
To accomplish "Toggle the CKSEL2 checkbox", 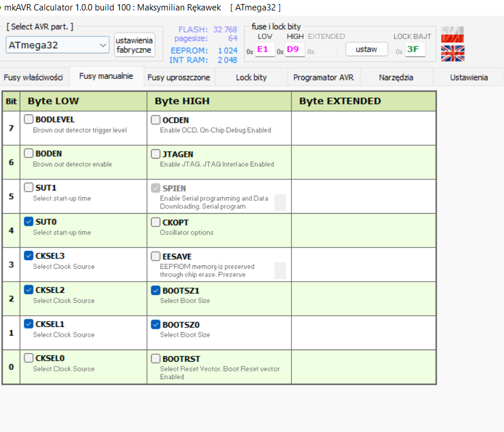I will [x=28, y=290].
